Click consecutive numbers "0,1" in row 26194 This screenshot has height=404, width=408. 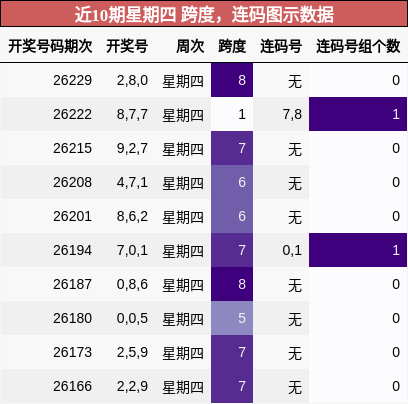point(292,251)
